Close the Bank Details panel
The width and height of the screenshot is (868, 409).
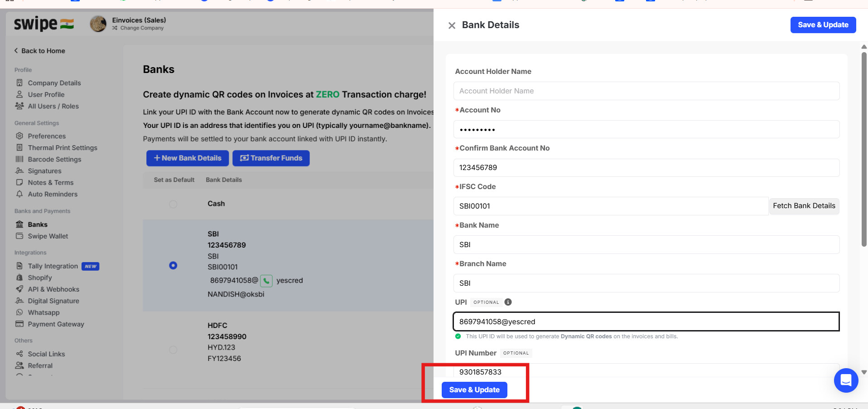[452, 25]
